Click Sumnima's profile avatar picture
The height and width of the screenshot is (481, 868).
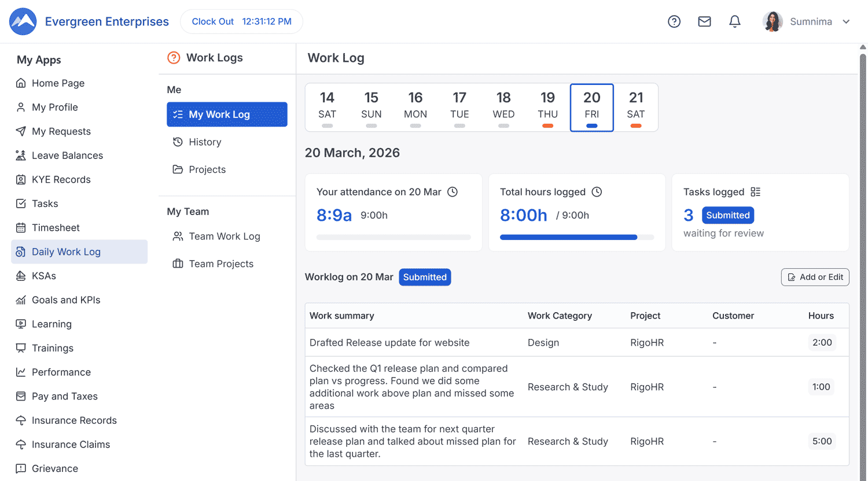773,21
